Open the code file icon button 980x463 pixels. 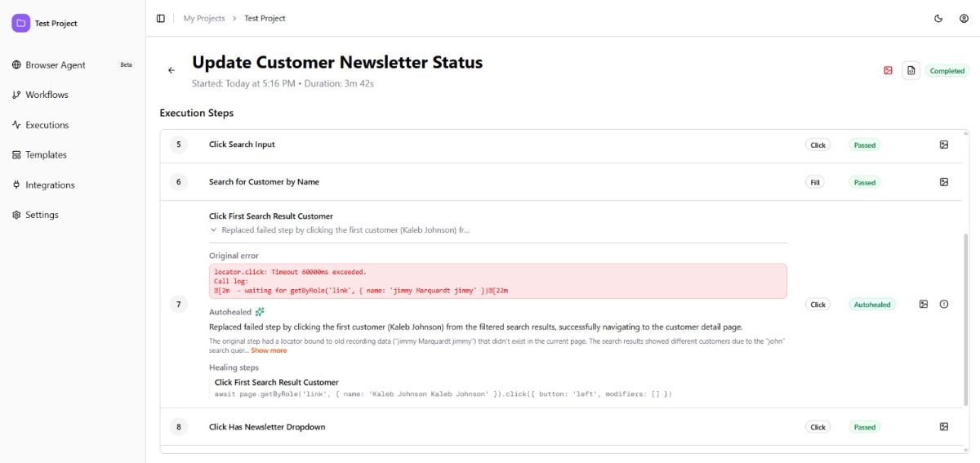pyautogui.click(x=911, y=71)
